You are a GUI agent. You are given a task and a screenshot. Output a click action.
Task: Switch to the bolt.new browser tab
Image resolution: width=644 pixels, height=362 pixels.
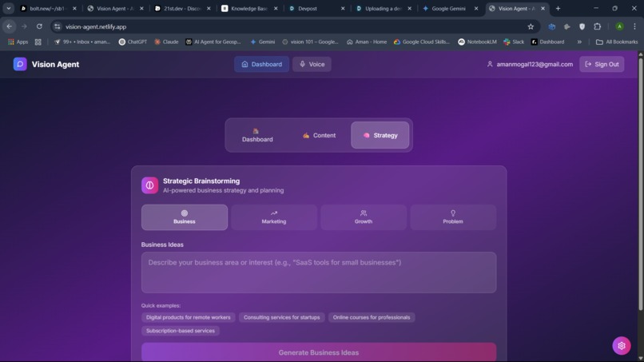pos(49,8)
